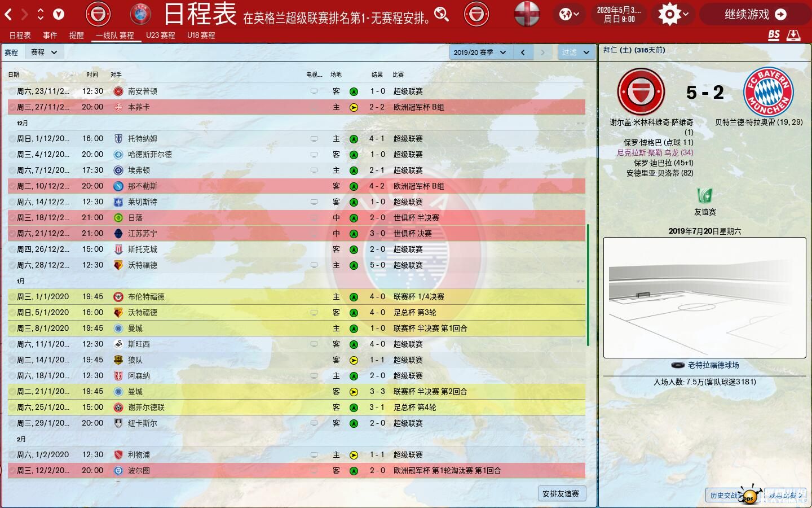
Task: Open the settings gear menu
Action: (x=673, y=14)
